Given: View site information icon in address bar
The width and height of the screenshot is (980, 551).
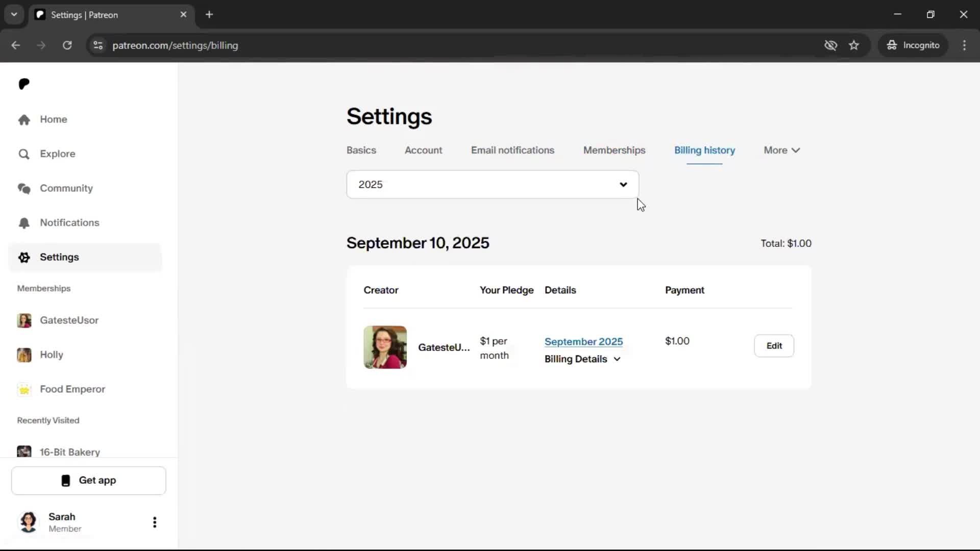Looking at the screenshot, I should tap(98, 45).
